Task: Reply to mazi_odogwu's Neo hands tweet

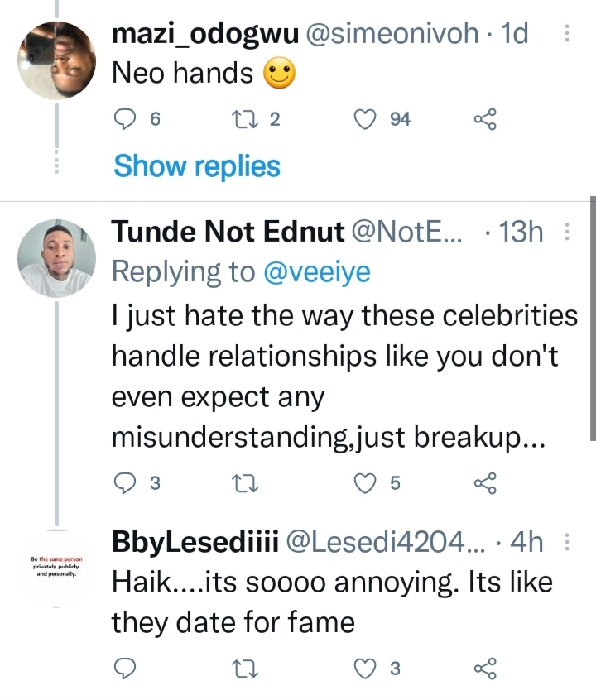Action: pyautogui.click(x=123, y=120)
